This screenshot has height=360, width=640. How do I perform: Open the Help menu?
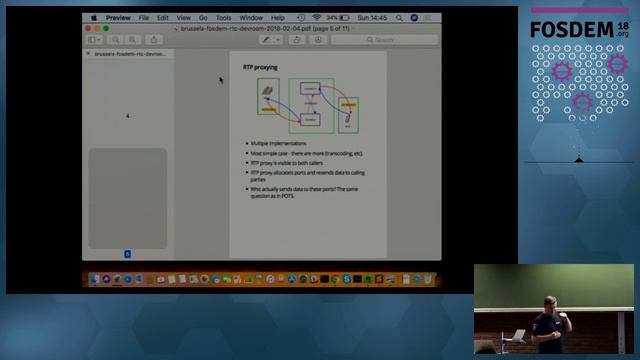tap(278, 18)
